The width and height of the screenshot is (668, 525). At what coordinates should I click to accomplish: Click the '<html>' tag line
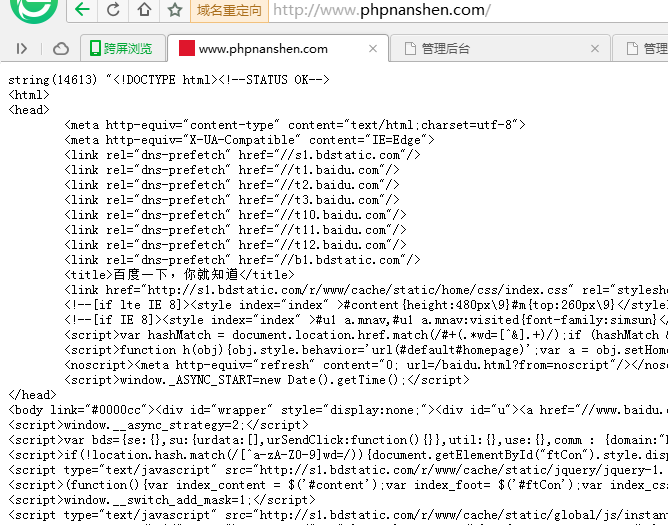(29, 95)
